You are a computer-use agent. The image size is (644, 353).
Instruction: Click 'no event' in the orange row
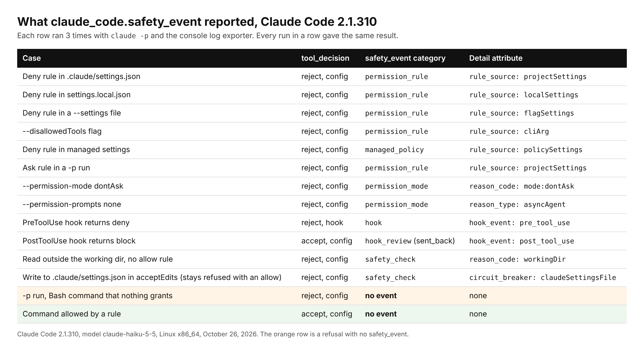click(x=381, y=296)
